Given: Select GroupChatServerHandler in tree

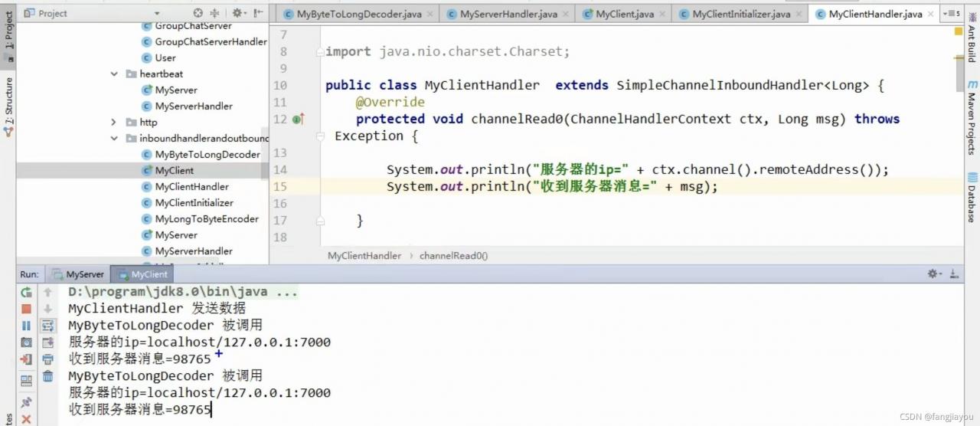Looking at the screenshot, I should [204, 41].
